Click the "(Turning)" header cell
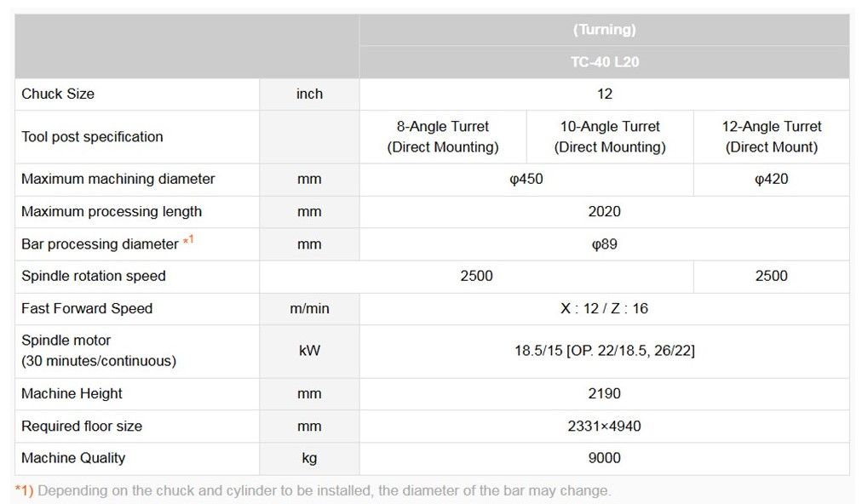This screenshot has width=862, height=504. [x=604, y=30]
